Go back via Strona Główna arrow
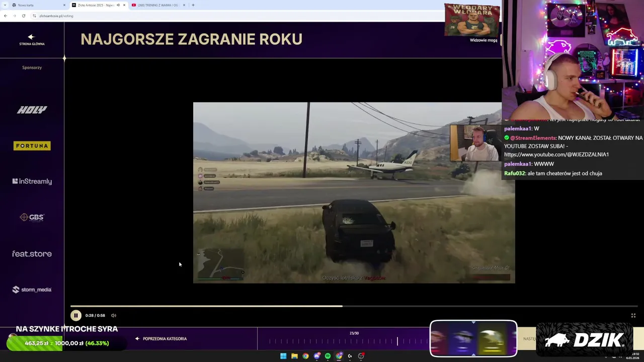Image resolution: width=644 pixels, height=362 pixels. click(32, 40)
